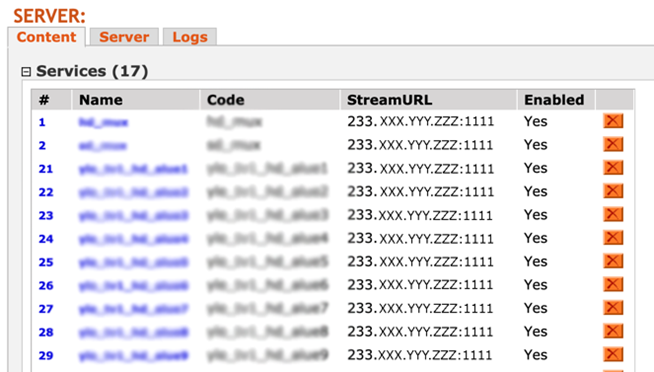
Task: Open the name link in row 25
Action: [133, 262]
